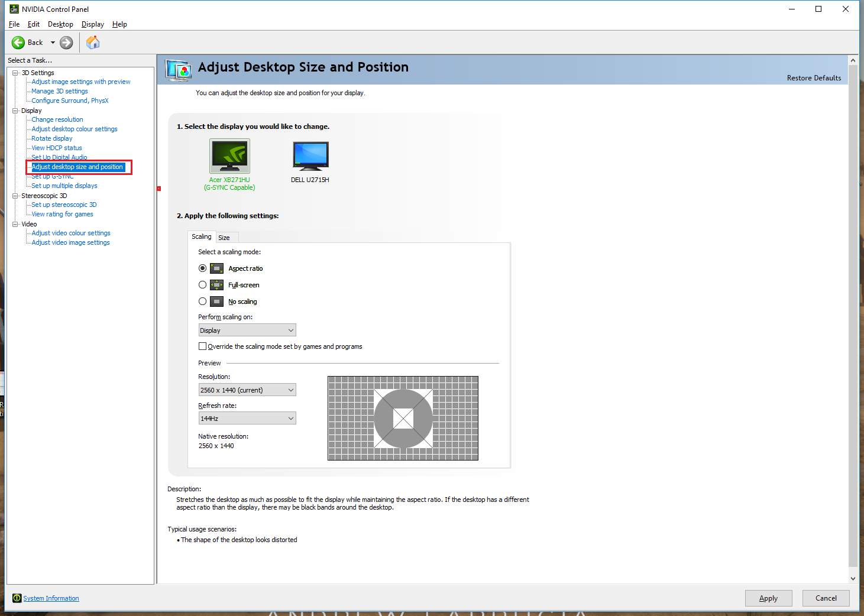The height and width of the screenshot is (616, 864).
Task: Enable Override the scaling mode checkbox
Action: (x=202, y=346)
